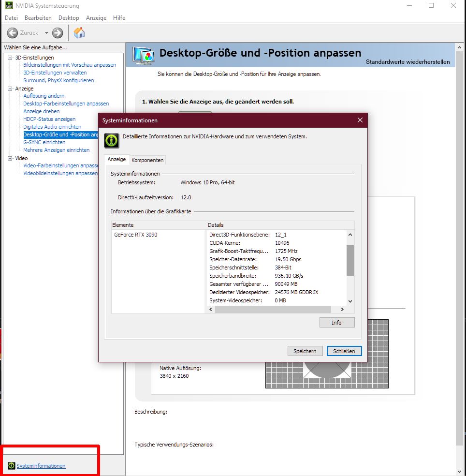Select the Anzeige tab in dialog
This screenshot has height=476, width=466.
click(x=116, y=159)
